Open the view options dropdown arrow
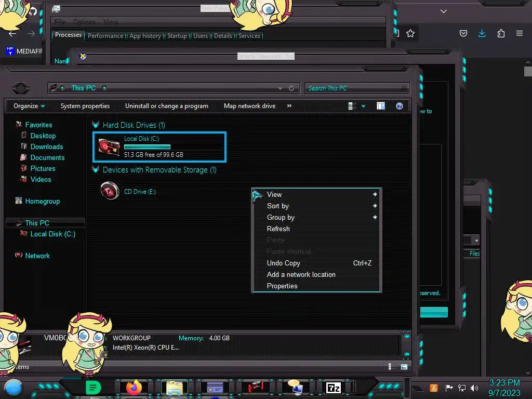532x399 pixels. click(363, 106)
